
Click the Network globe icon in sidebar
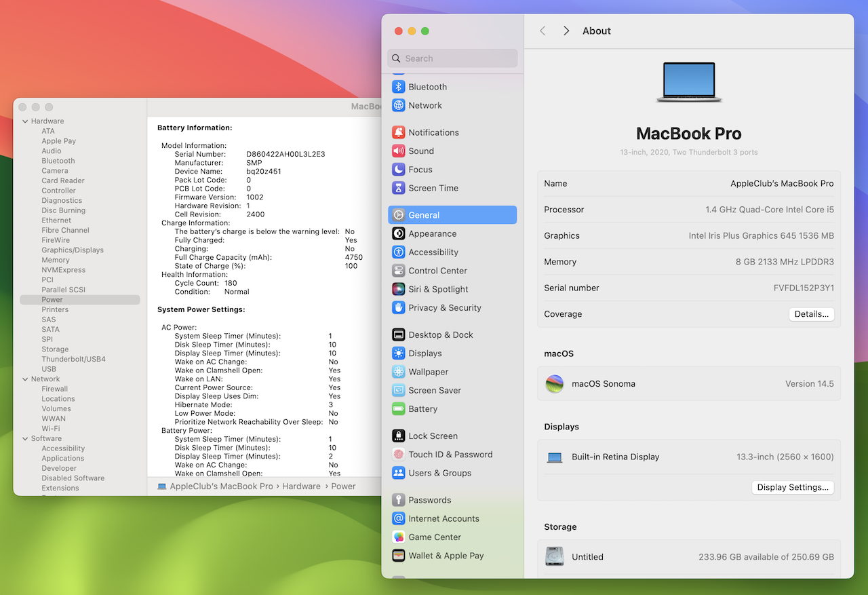[x=399, y=105]
